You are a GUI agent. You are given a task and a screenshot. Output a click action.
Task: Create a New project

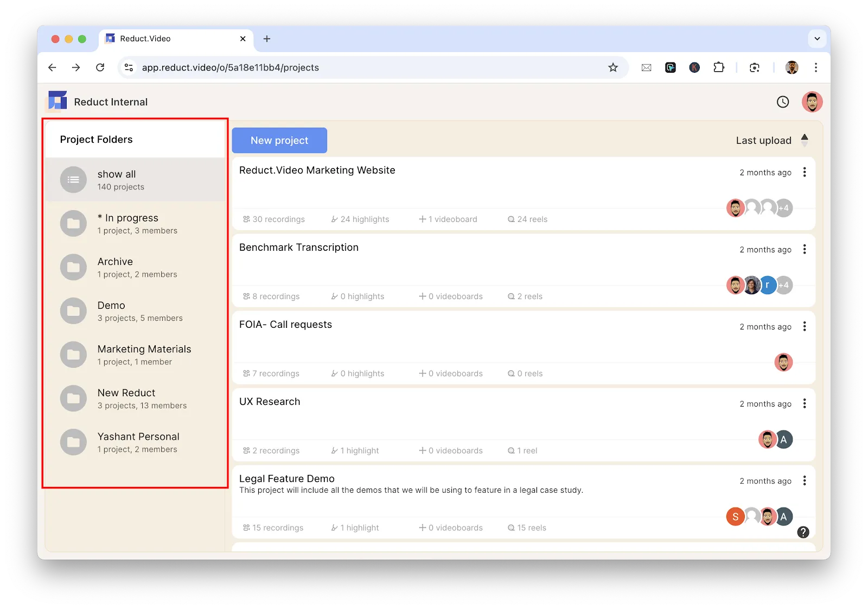point(279,141)
